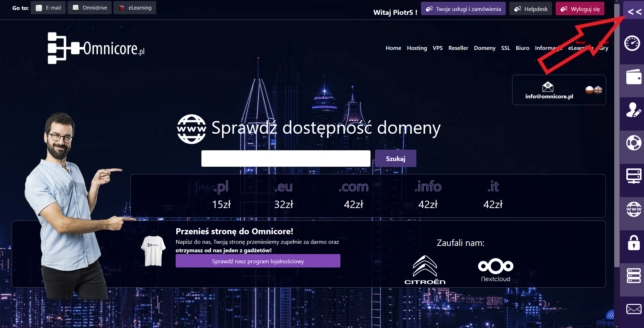The width and height of the screenshot is (644, 328).
Task: Collapse the sidebar with the << button
Action: coord(634,12)
